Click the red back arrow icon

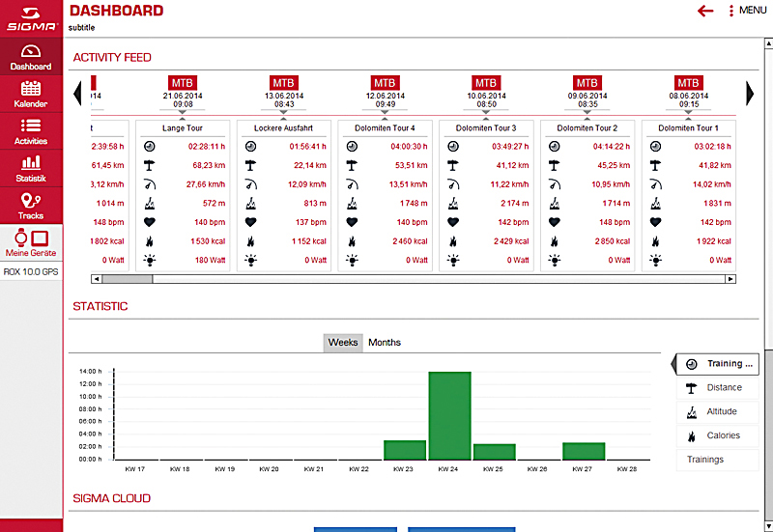pos(705,11)
